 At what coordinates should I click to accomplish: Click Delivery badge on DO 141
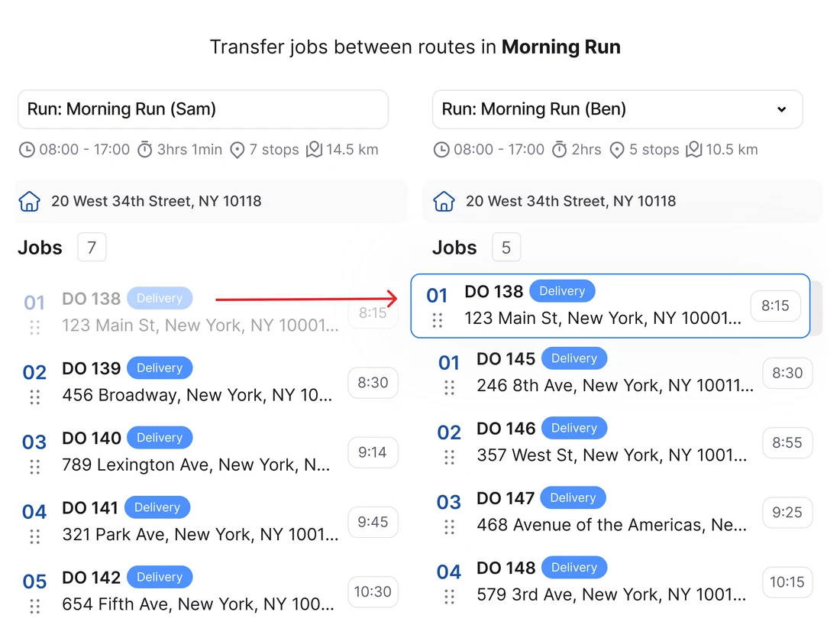pos(157,507)
